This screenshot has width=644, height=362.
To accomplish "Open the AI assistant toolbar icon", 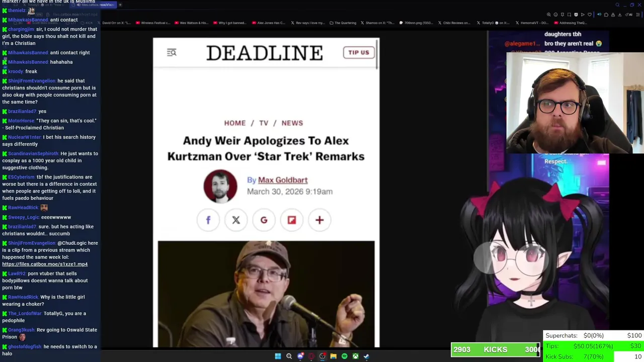I will pos(629,15).
